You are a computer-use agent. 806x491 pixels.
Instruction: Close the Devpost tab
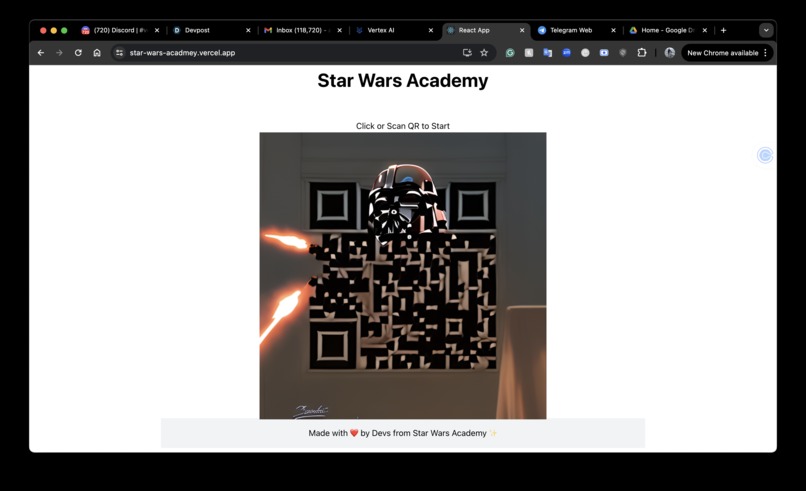click(x=248, y=30)
